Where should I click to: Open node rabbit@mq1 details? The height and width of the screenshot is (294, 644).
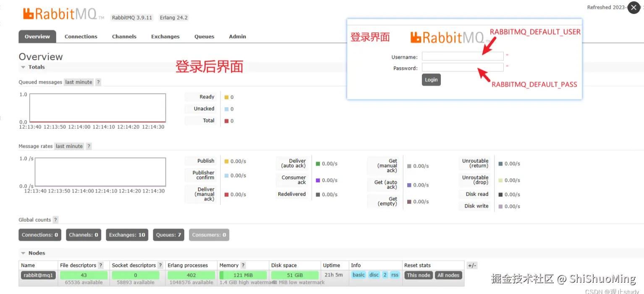38,275
